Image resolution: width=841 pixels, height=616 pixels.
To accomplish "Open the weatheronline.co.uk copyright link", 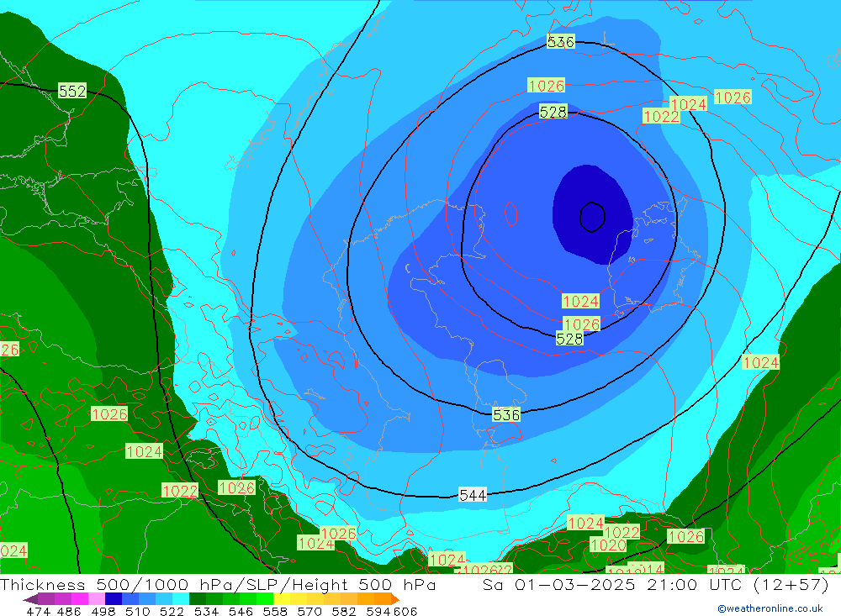I will pos(770,608).
